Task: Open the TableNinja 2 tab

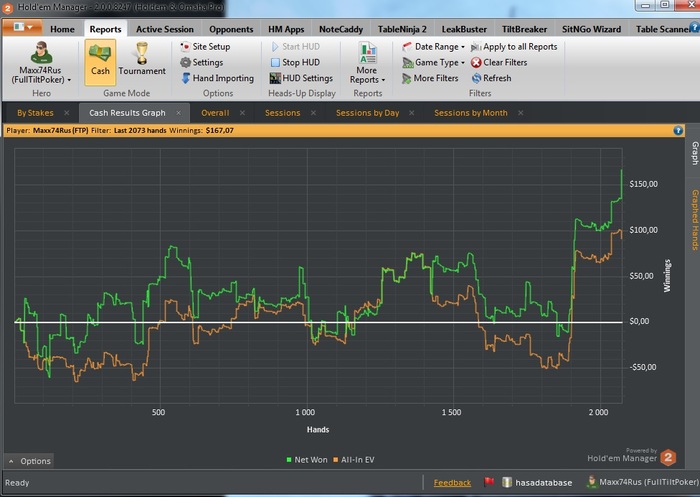Action: click(x=402, y=29)
